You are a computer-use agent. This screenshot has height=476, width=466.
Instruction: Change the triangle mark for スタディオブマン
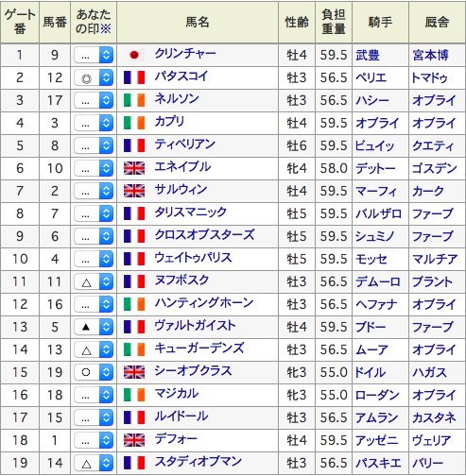94,464
